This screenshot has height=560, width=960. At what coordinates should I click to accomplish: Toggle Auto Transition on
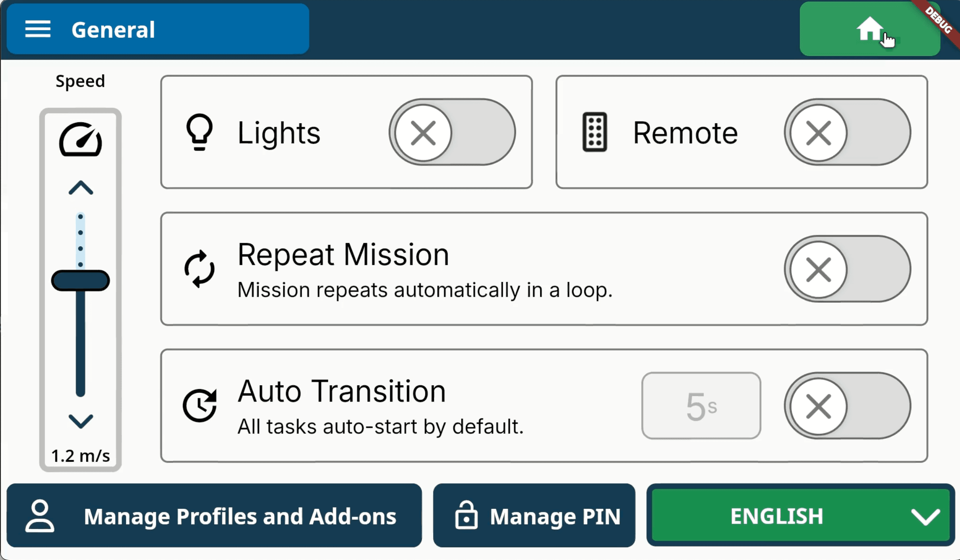click(x=847, y=406)
